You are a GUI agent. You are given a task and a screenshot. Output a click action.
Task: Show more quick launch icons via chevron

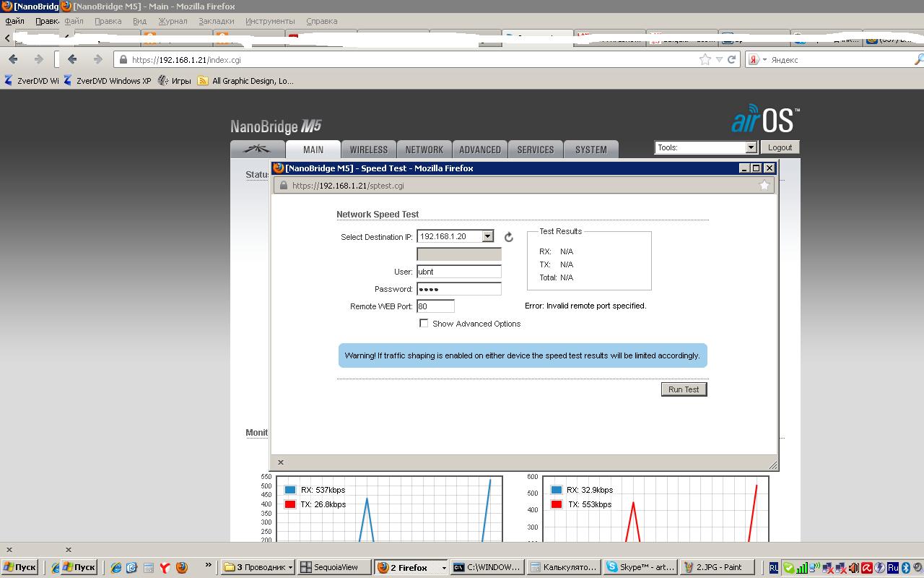209,566
